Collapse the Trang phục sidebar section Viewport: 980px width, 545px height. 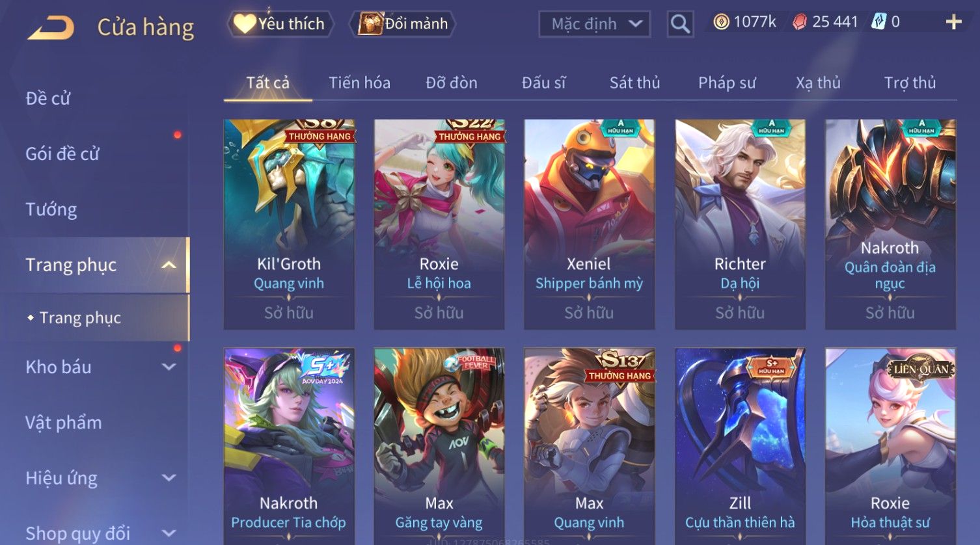click(x=169, y=265)
